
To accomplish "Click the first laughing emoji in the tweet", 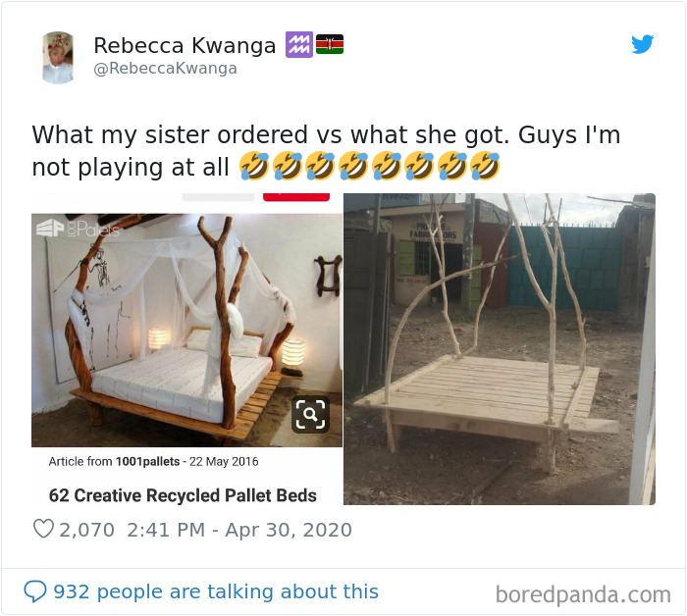I will (x=253, y=167).
